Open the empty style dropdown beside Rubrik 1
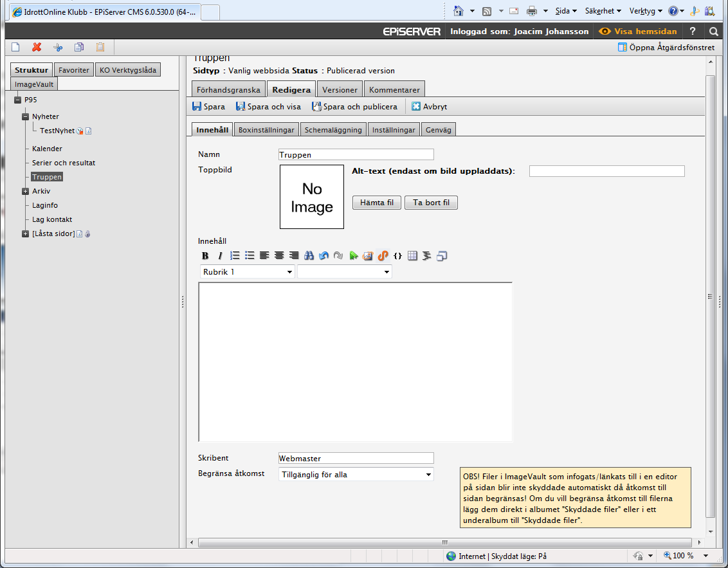The image size is (728, 568). tap(345, 271)
